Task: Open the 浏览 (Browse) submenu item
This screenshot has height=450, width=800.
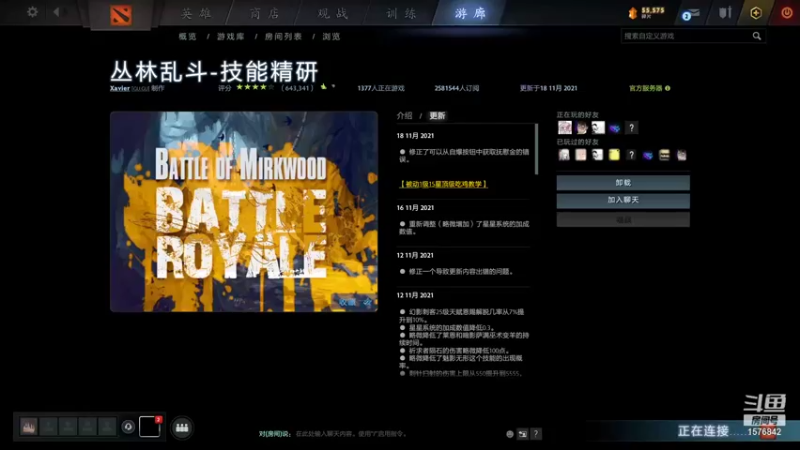Action: 331,37
